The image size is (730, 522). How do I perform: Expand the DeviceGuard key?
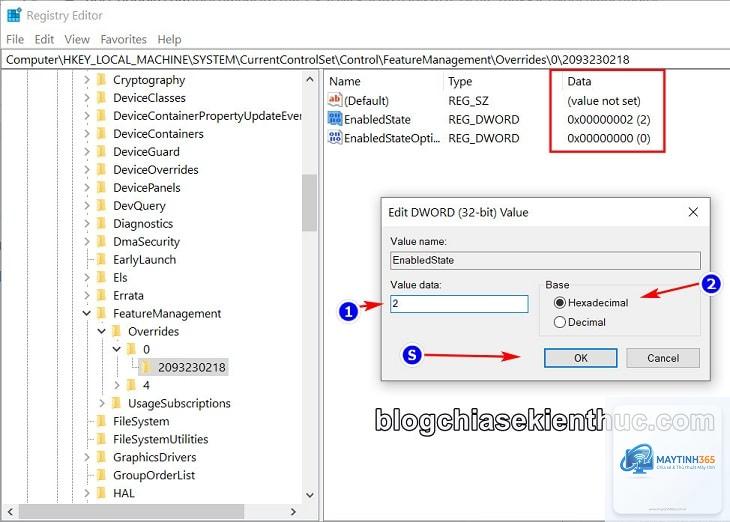click(x=87, y=152)
